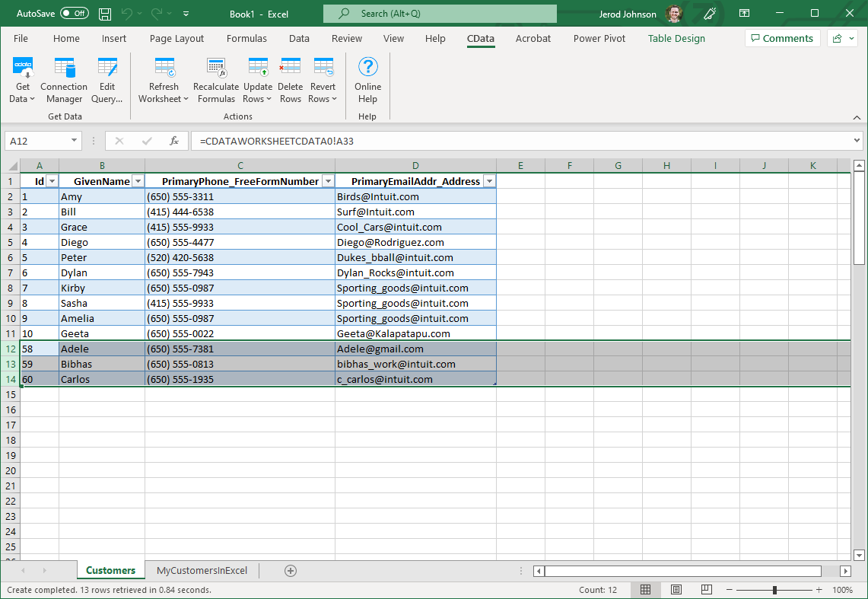Click the zoom slider in the status bar

[774, 590]
